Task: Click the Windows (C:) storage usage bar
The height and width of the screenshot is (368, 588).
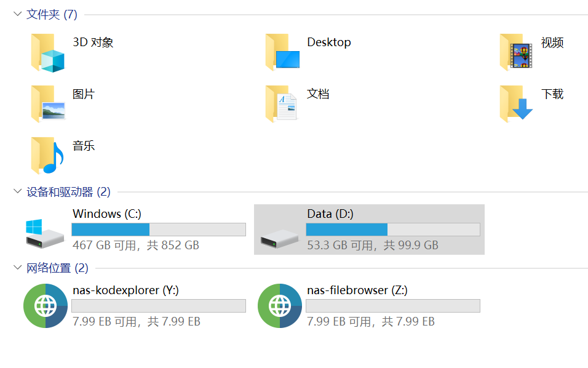Action: [x=159, y=230]
